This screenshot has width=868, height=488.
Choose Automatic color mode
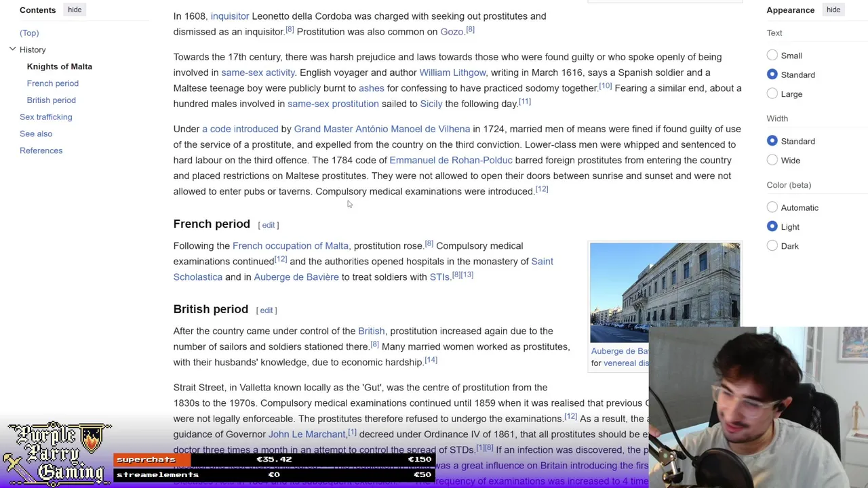pyautogui.click(x=772, y=207)
